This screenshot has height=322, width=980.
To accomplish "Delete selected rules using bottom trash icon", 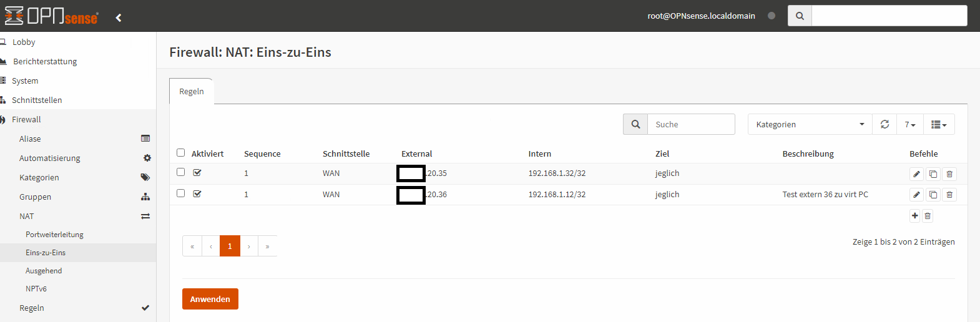I will [x=928, y=216].
